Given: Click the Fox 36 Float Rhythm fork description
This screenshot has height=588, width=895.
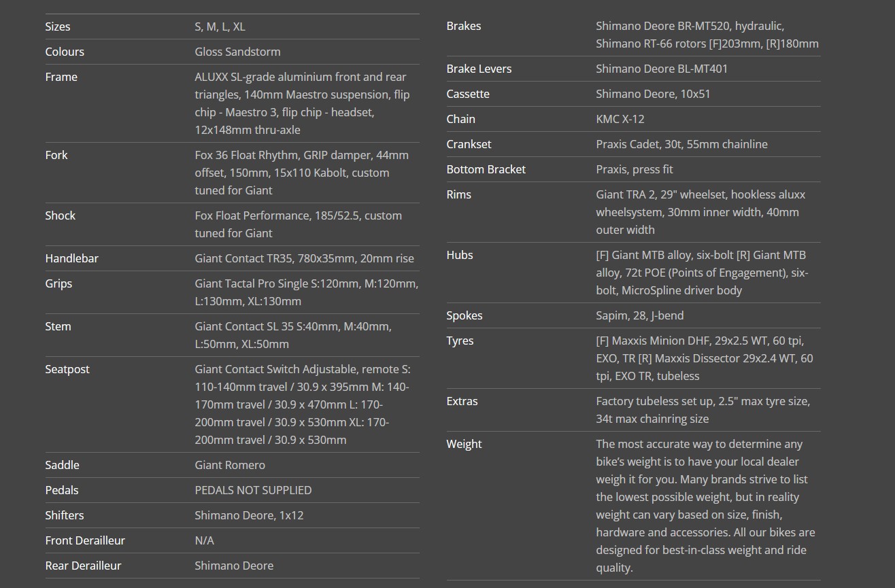Looking at the screenshot, I should [301, 173].
